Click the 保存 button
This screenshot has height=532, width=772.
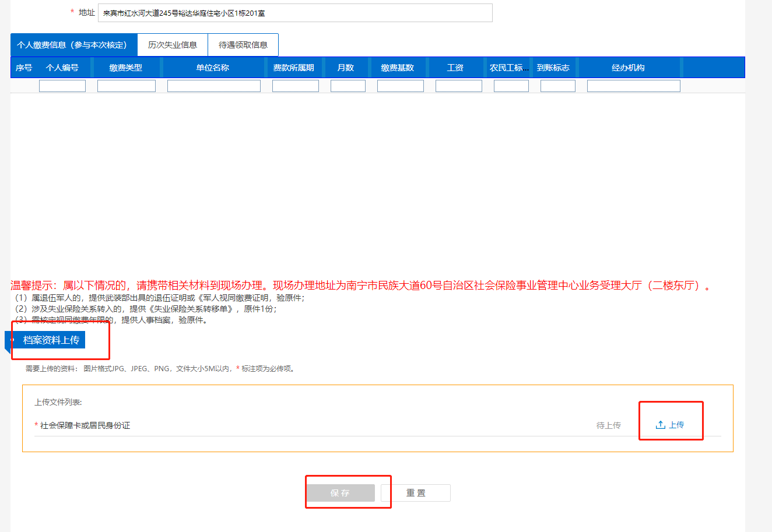[341, 493]
